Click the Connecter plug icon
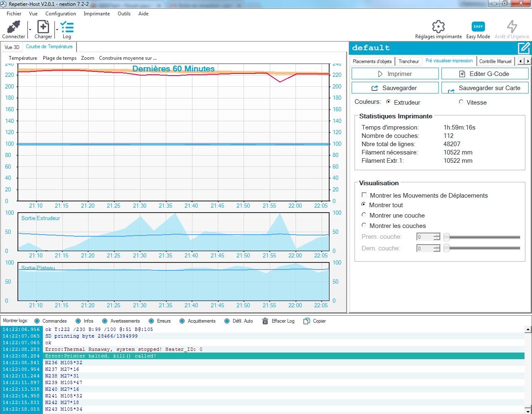The width and height of the screenshot is (532, 414). click(13, 27)
